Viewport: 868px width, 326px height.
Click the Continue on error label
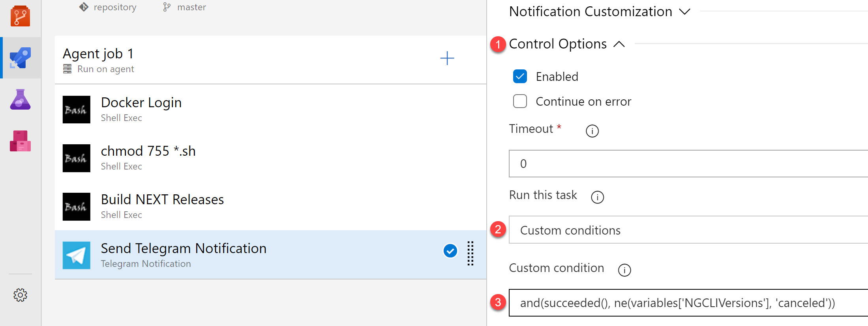click(583, 101)
